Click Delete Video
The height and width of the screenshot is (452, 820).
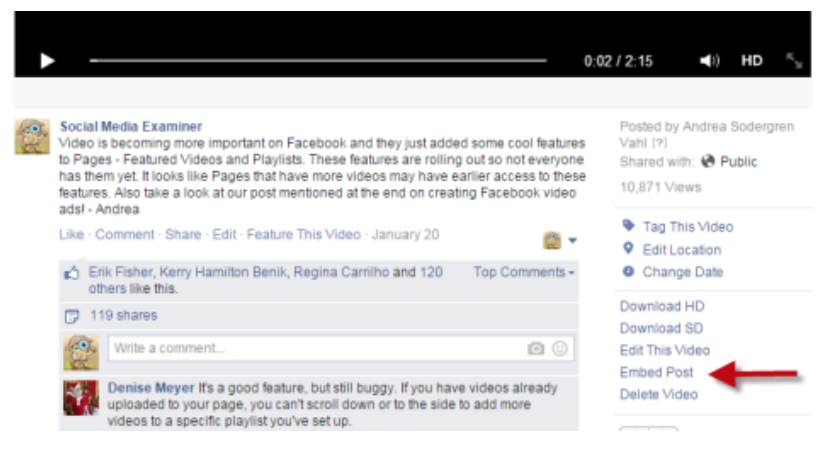[658, 394]
